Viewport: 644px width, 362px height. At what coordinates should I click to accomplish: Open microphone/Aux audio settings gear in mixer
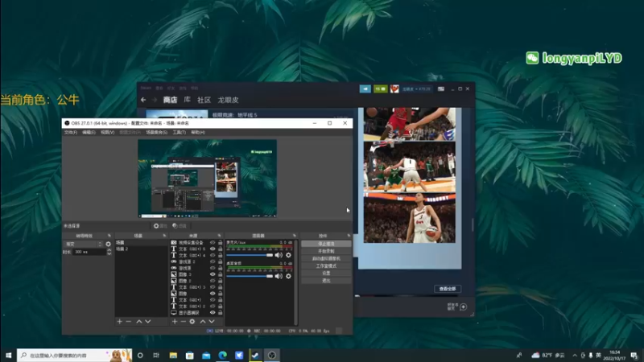(288, 255)
